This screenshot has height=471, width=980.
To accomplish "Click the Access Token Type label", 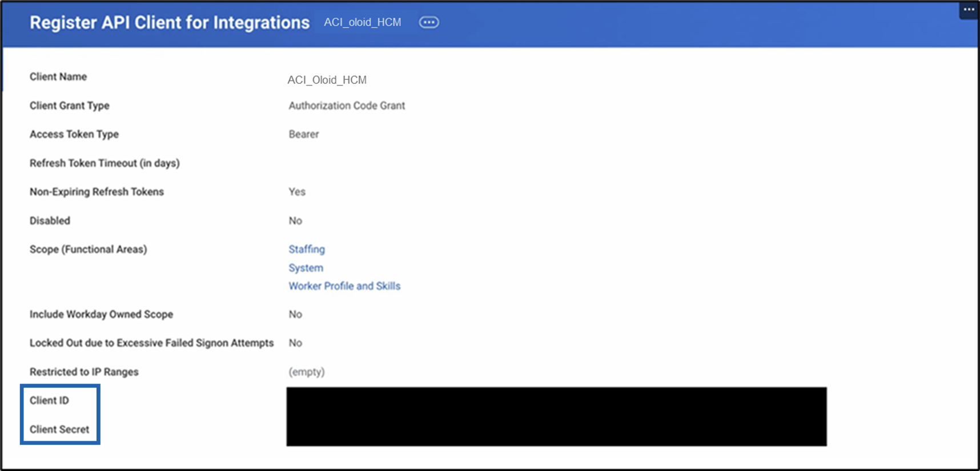I will coord(74,134).
